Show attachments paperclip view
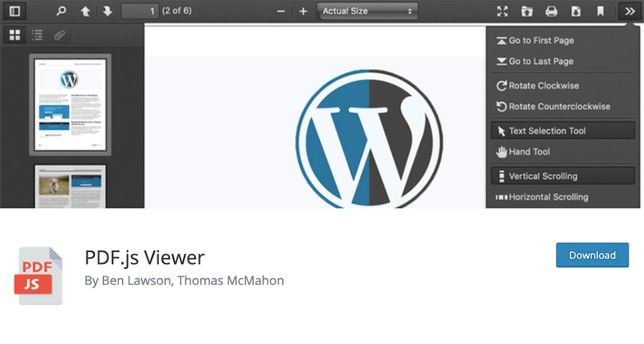 click(59, 35)
